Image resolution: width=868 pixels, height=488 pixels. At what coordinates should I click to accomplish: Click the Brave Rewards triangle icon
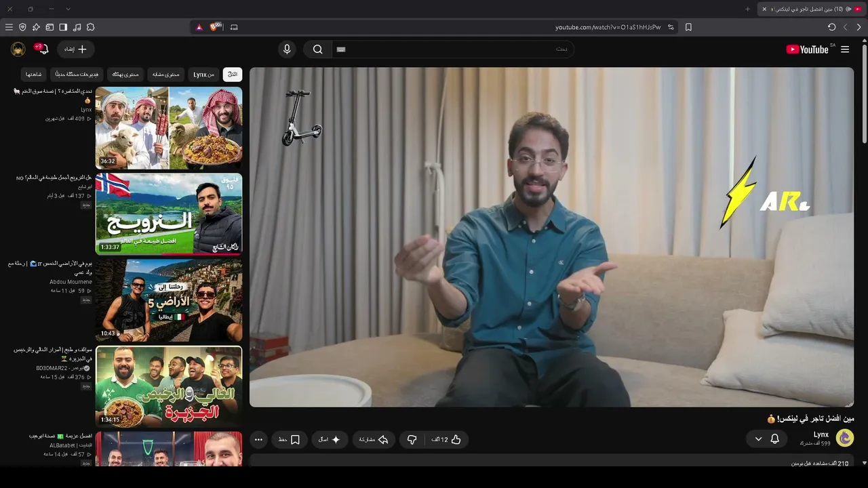[x=199, y=27]
